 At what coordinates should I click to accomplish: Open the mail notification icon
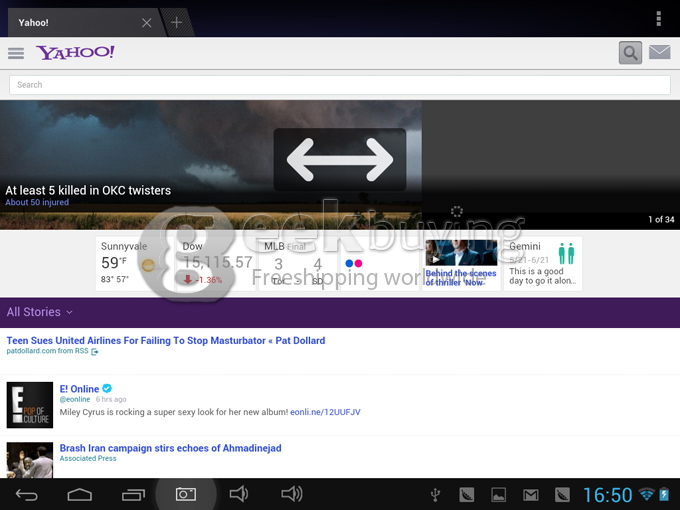(x=530, y=494)
